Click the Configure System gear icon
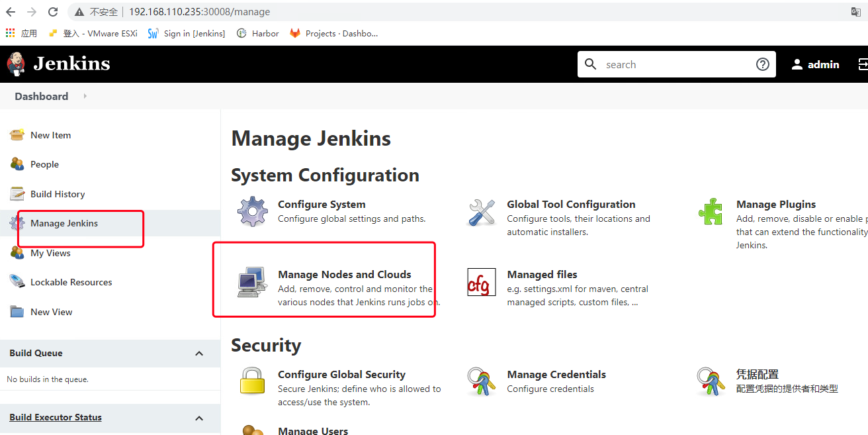The image size is (868, 435). [x=252, y=212]
